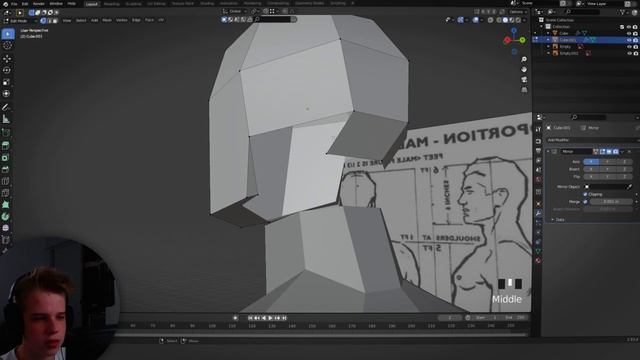Select the Transform tool
Viewport: 640px width, 360px height.
click(x=7, y=94)
